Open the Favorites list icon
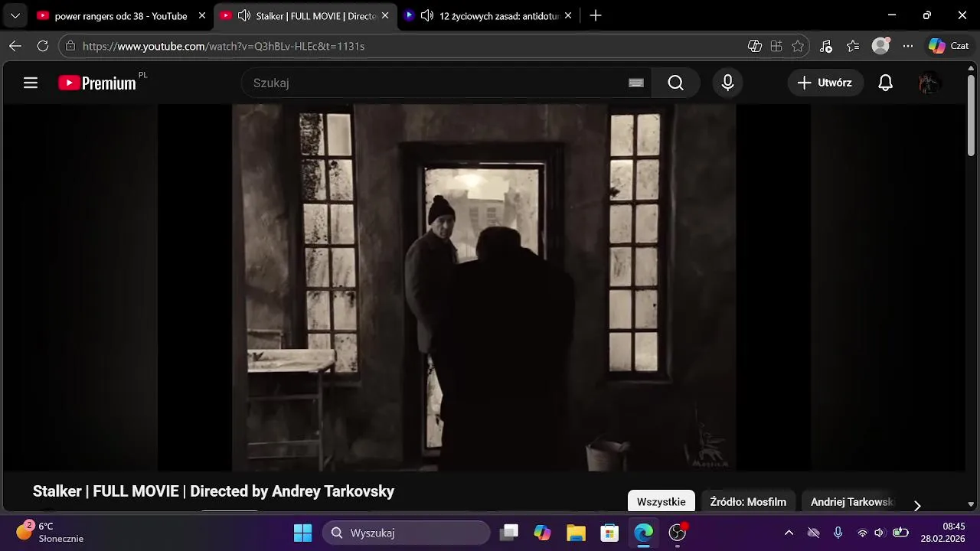 coord(853,46)
